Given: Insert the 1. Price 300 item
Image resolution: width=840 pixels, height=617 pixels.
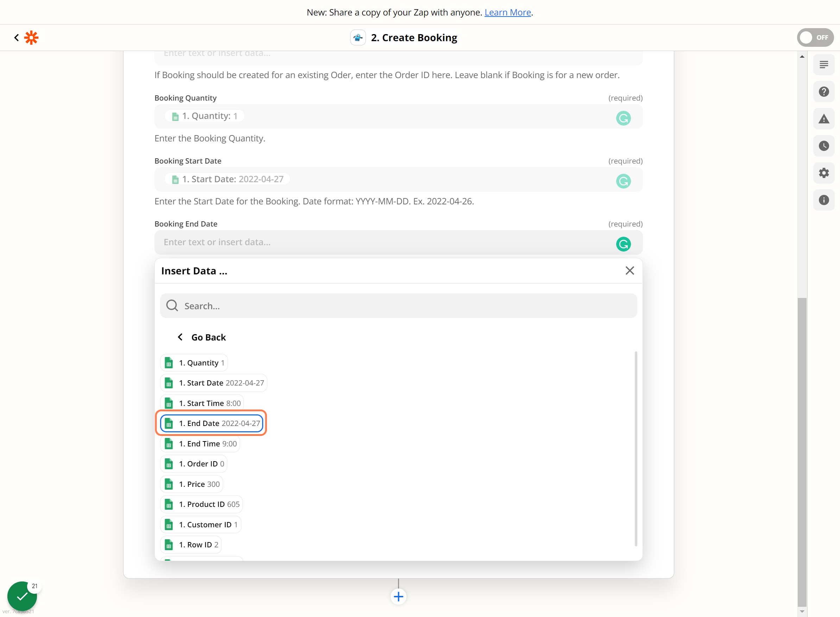Looking at the screenshot, I should point(192,484).
